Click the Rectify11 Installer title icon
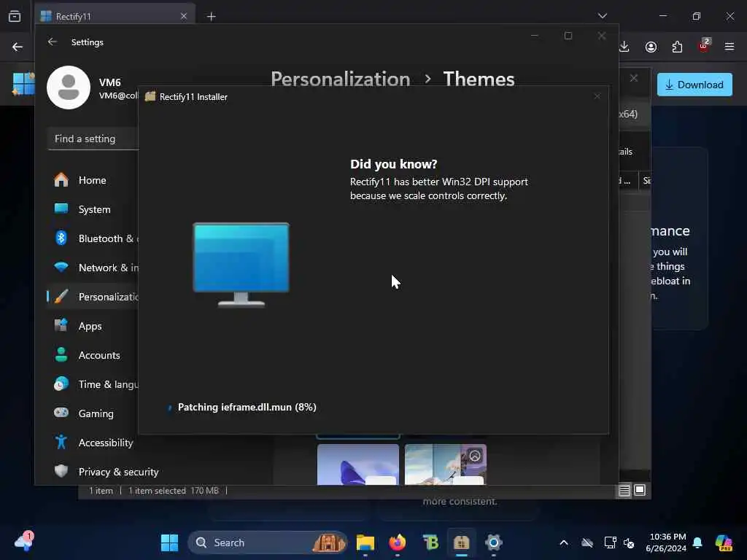The image size is (747, 560). coord(150,97)
